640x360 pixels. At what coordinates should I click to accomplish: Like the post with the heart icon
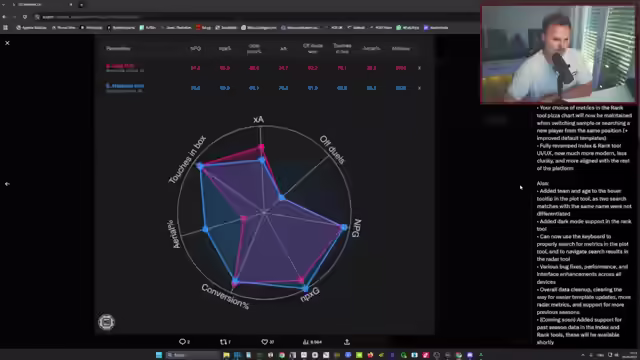pos(264,342)
